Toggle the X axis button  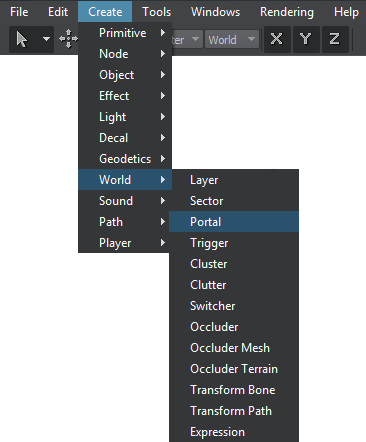pyautogui.click(x=277, y=39)
